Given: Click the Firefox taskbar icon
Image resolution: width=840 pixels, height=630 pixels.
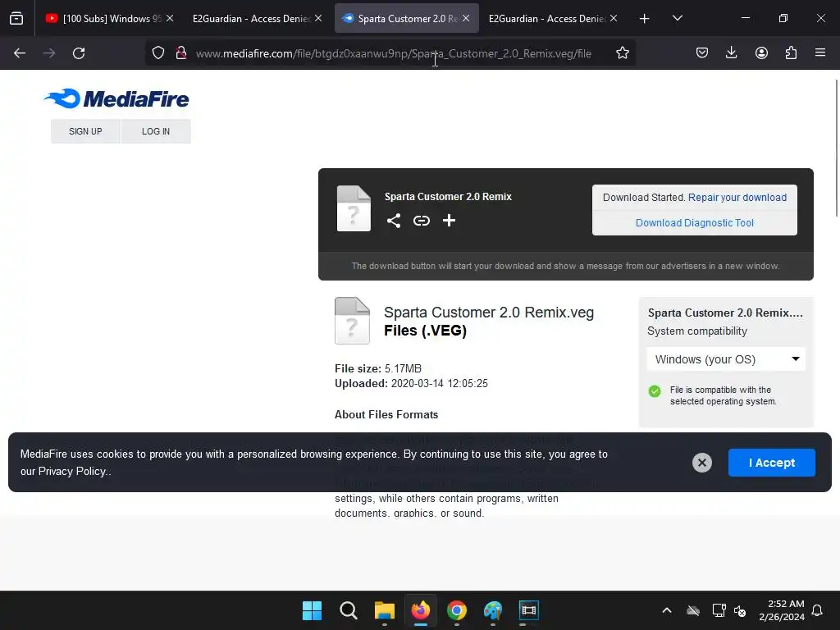Looking at the screenshot, I should 421,610.
